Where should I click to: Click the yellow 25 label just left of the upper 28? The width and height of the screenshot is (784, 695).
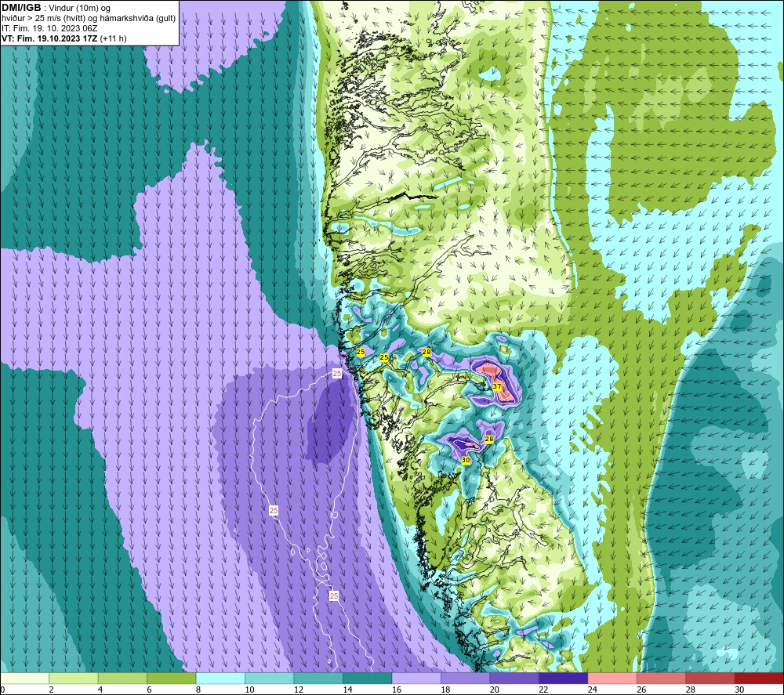[384, 358]
